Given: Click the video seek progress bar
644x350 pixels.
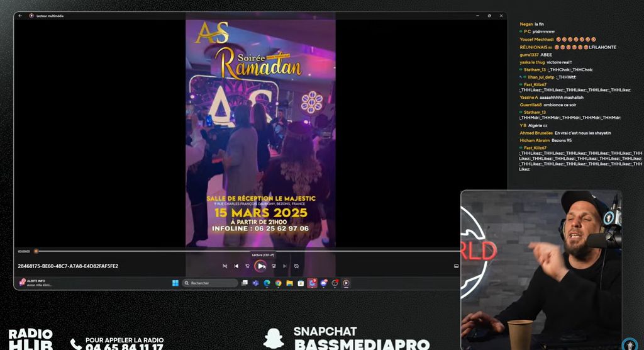Looking at the screenshot, I should coord(248,251).
